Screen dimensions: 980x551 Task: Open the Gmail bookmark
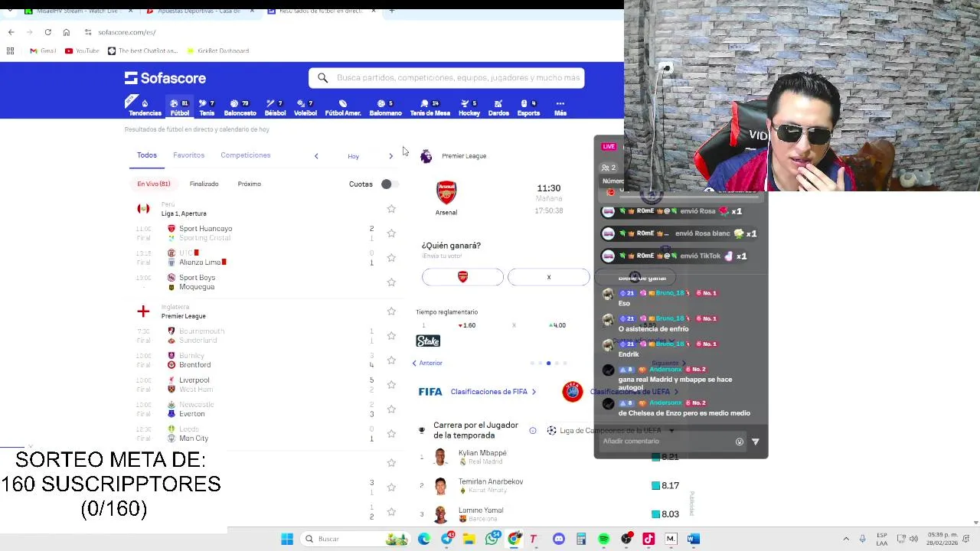43,51
